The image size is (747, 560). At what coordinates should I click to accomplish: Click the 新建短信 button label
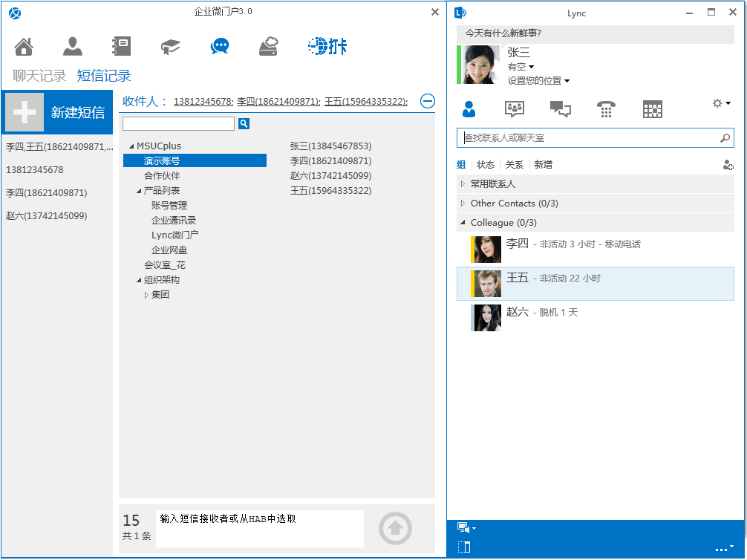coord(78,112)
